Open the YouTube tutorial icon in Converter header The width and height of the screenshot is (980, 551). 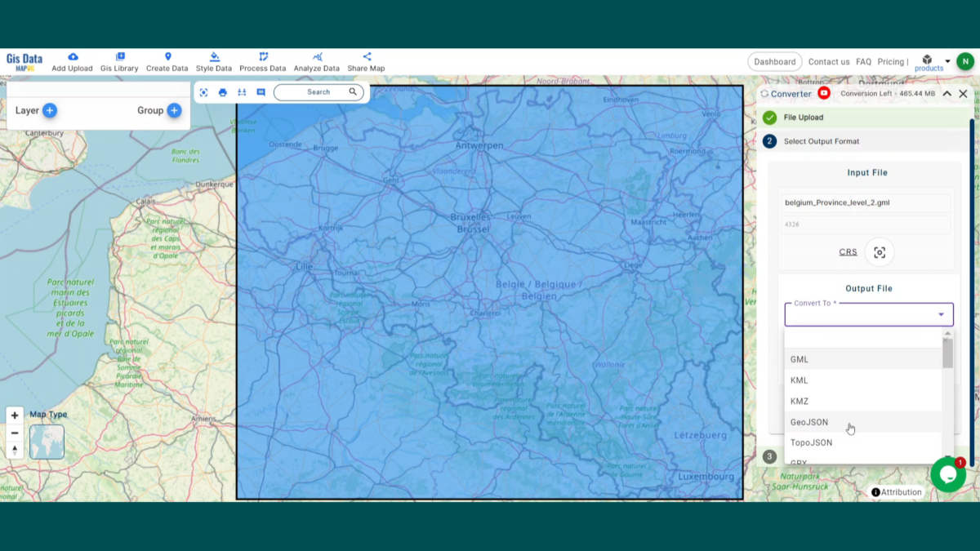point(824,93)
